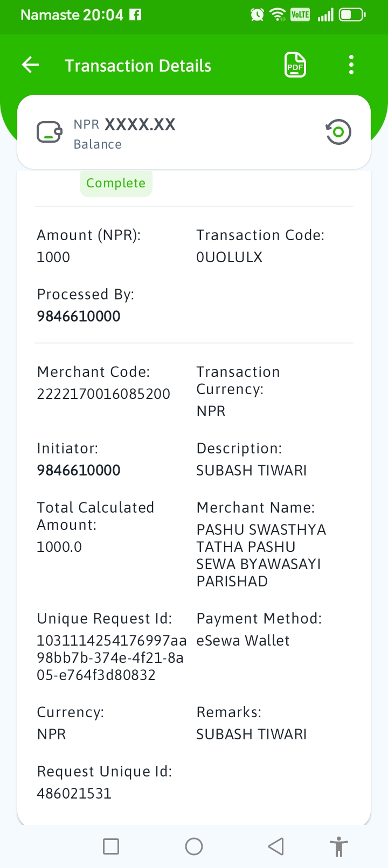
Task: Tap the Complete status badge
Action: click(116, 183)
